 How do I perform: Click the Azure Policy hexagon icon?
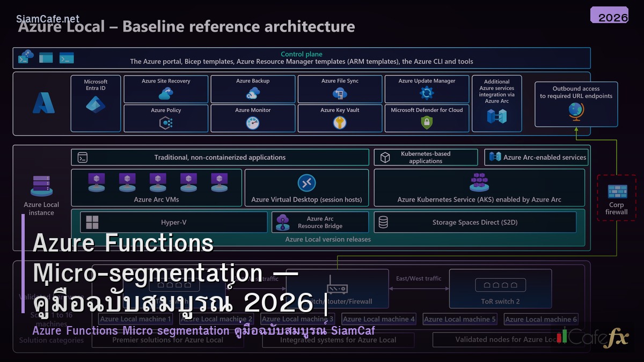166,123
